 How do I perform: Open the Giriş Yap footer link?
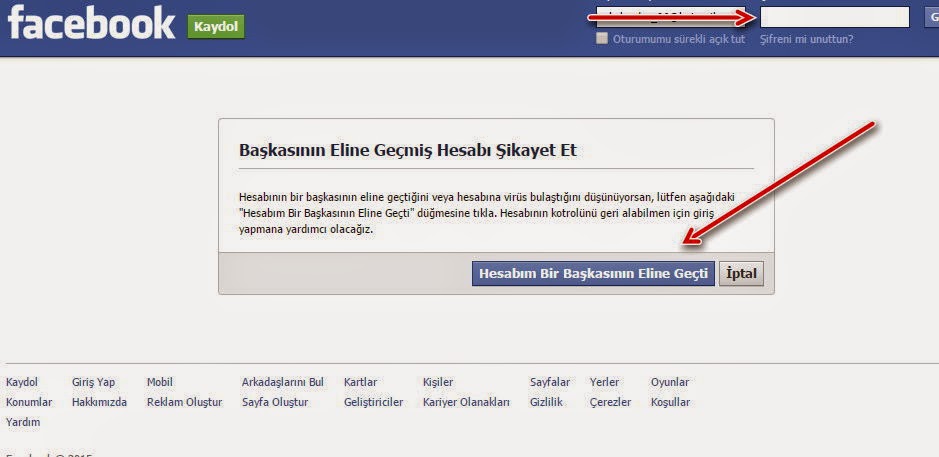(93, 382)
